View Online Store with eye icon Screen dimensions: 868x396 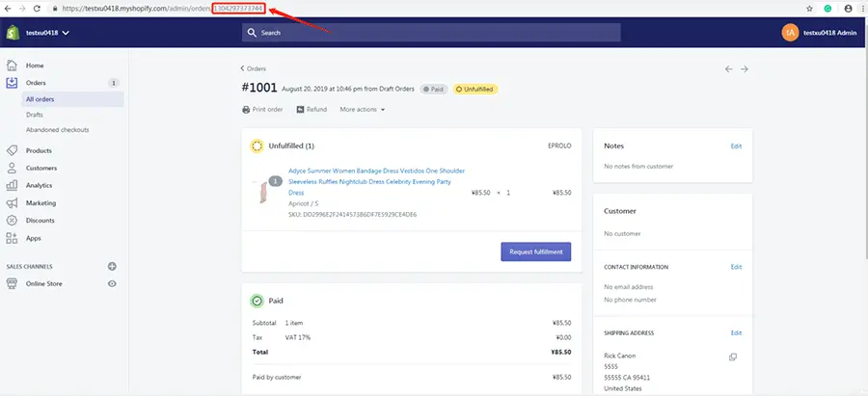(x=112, y=283)
